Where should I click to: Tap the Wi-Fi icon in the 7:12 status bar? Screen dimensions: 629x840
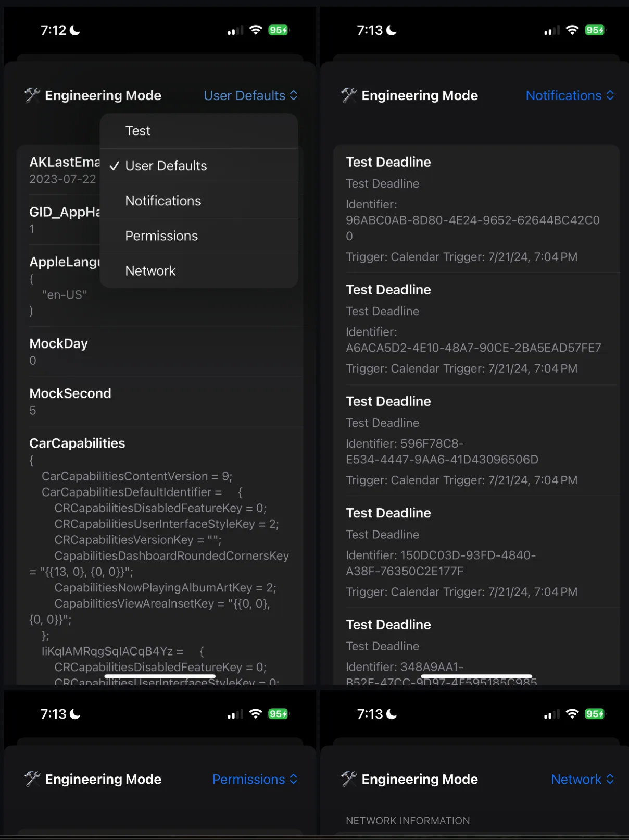[255, 30]
